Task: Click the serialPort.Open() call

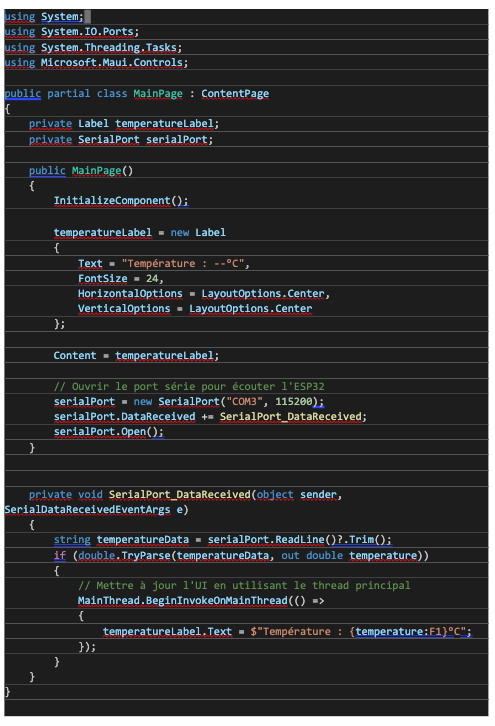Action: pos(109,432)
